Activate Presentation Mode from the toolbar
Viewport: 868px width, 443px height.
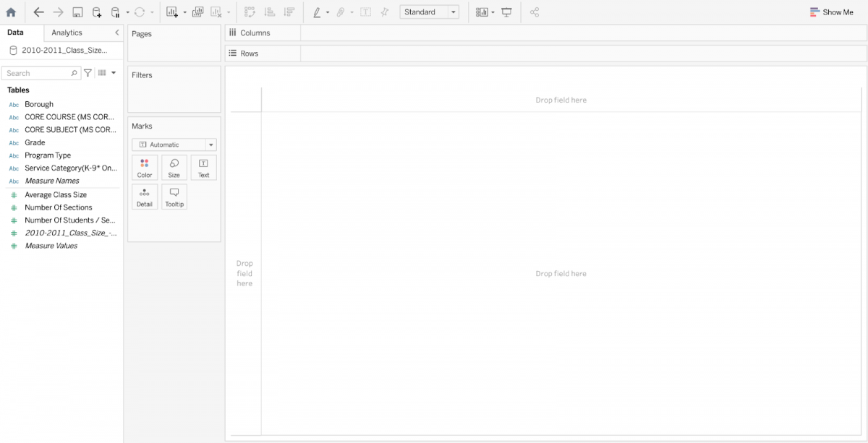pos(507,12)
